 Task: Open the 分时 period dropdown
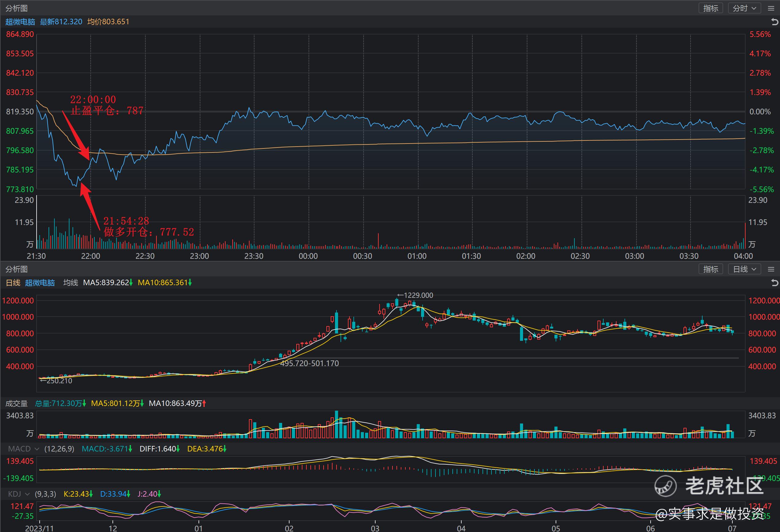click(x=744, y=8)
